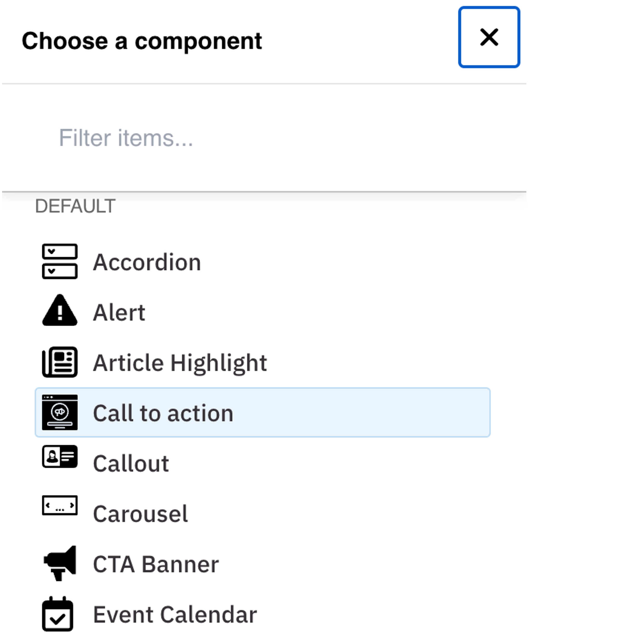The image size is (644, 644).
Task: Click the Carousel slider icon
Action: (x=60, y=505)
